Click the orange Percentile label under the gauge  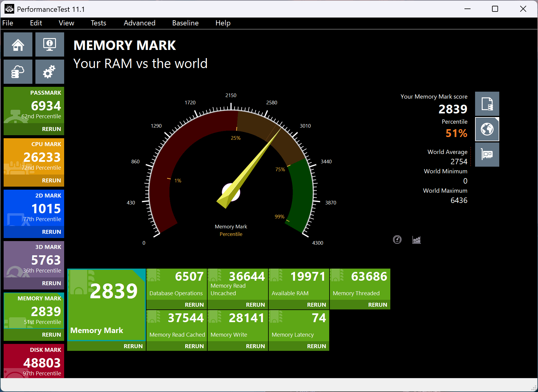point(231,234)
